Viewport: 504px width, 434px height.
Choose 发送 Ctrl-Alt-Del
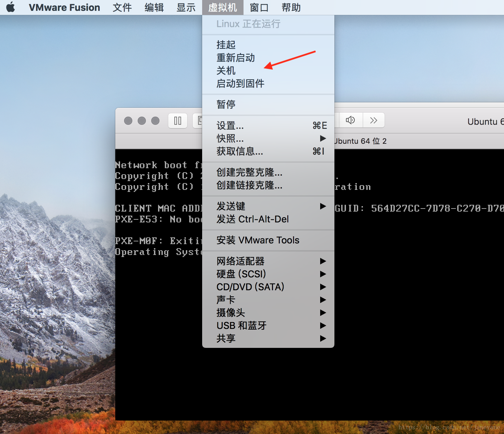(268, 219)
